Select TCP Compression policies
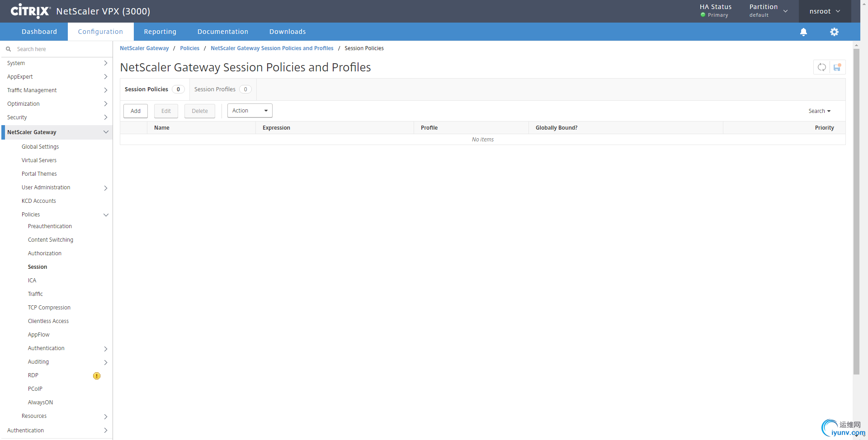 point(49,308)
